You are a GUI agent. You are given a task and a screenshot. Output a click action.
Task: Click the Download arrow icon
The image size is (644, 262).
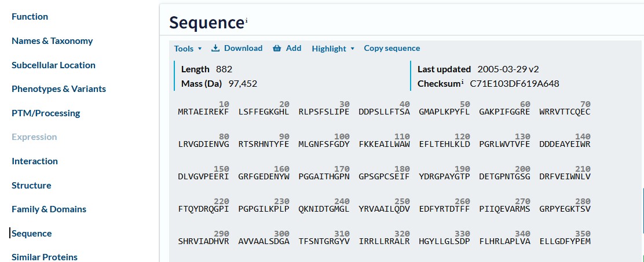coord(215,49)
